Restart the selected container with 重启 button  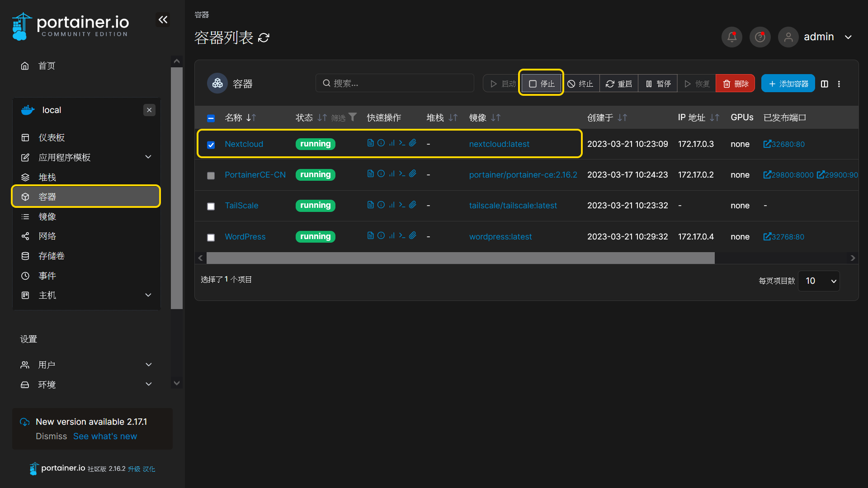click(619, 84)
